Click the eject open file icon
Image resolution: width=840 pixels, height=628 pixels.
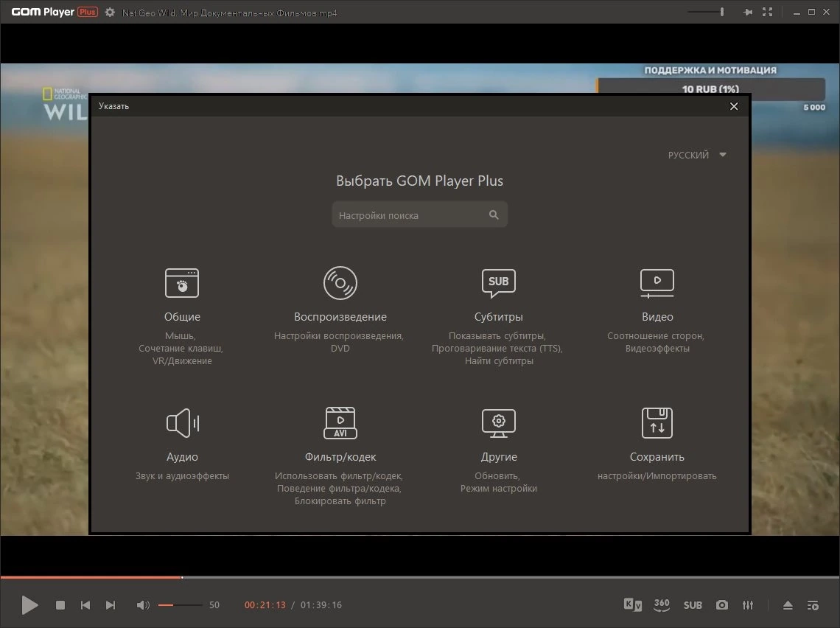coord(788,605)
